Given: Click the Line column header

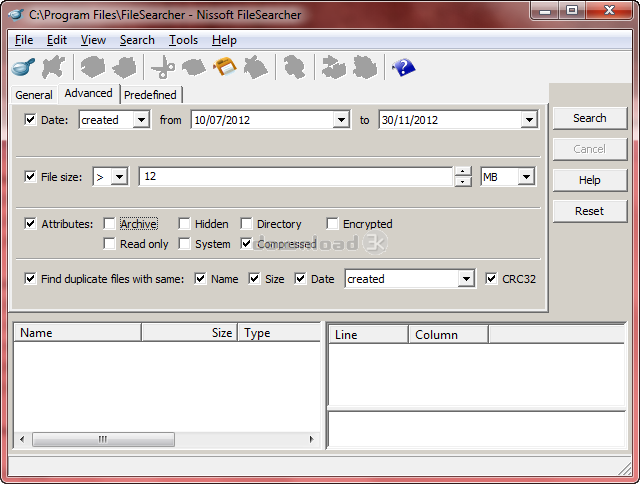Looking at the screenshot, I should pyautogui.click(x=368, y=335).
